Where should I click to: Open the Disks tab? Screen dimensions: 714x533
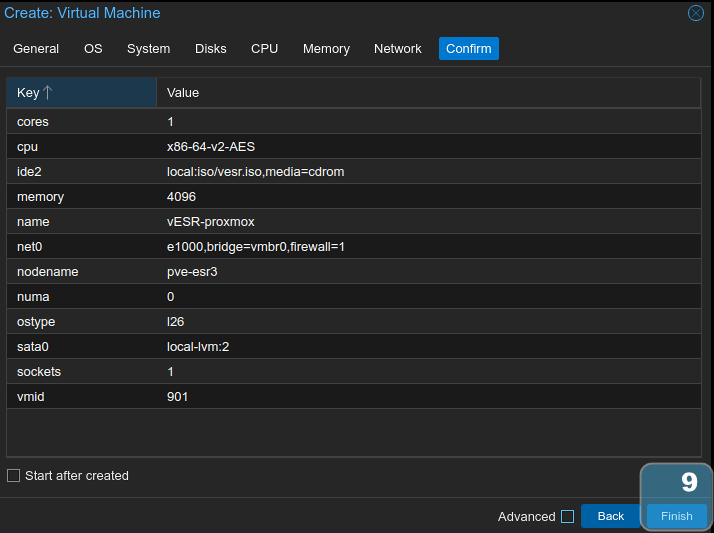click(210, 48)
